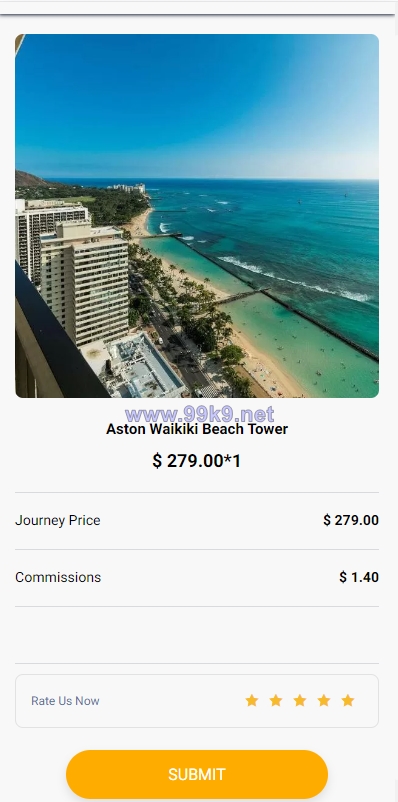398x802 pixels.
Task: Open the Waikiki beach hotel photo
Action: (197, 216)
